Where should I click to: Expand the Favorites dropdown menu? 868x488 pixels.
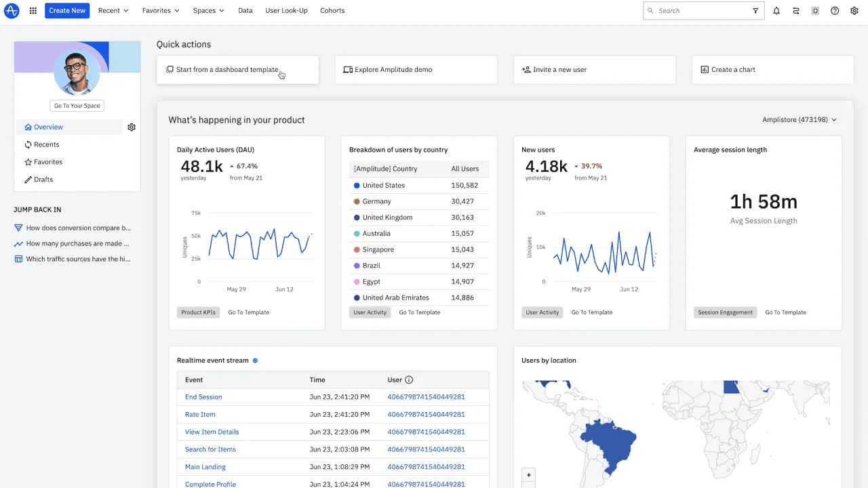[x=161, y=11]
